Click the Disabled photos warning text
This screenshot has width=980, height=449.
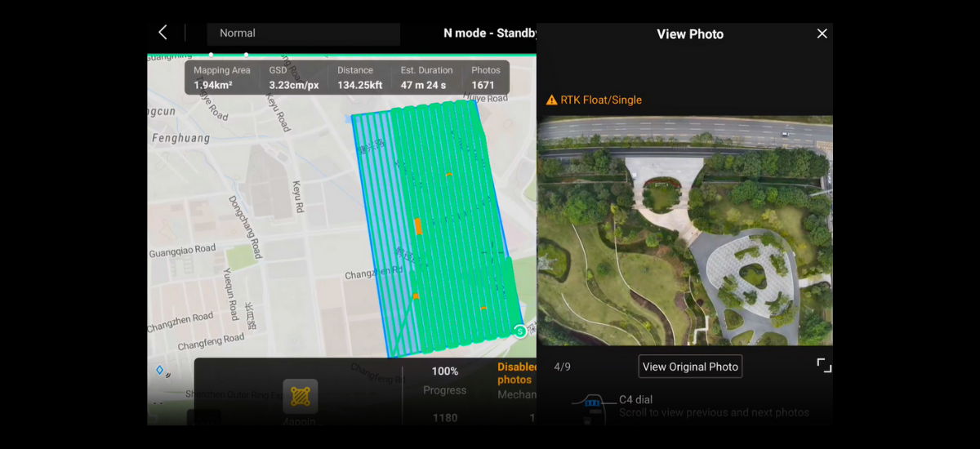click(516, 374)
